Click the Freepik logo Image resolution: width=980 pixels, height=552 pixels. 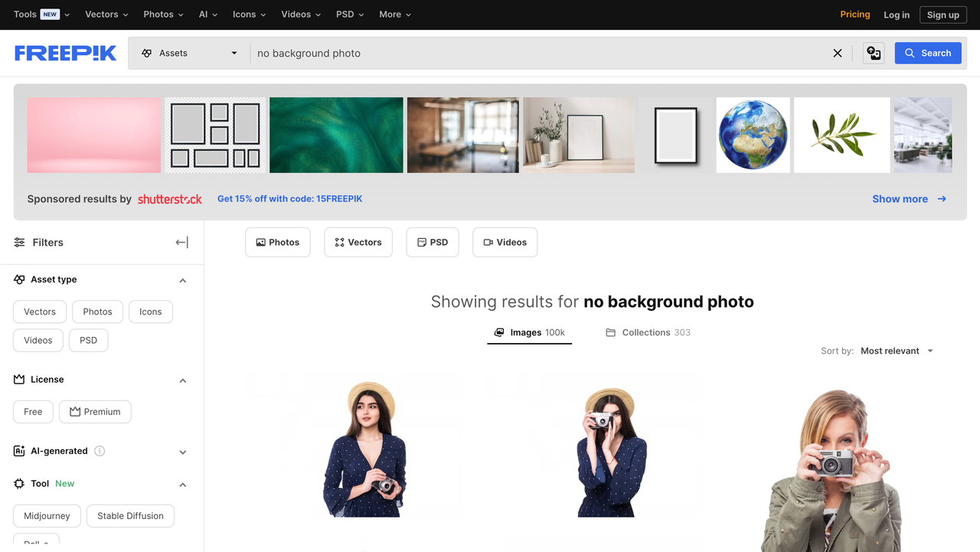click(x=65, y=52)
